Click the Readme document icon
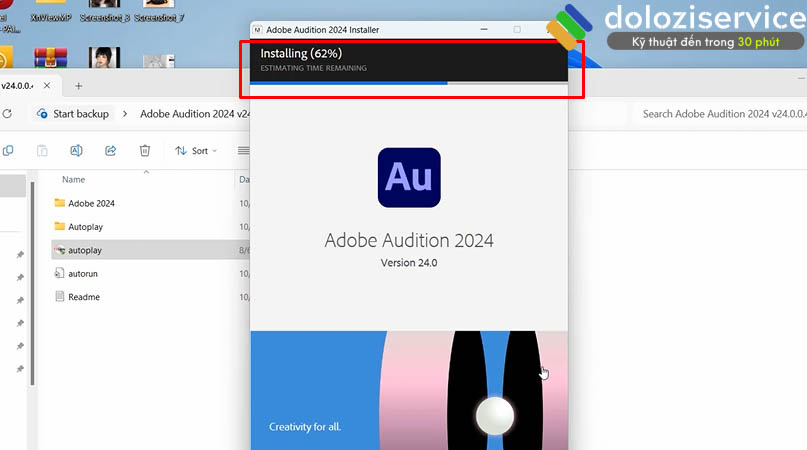Screen dimensions: 807x450 coord(60,297)
